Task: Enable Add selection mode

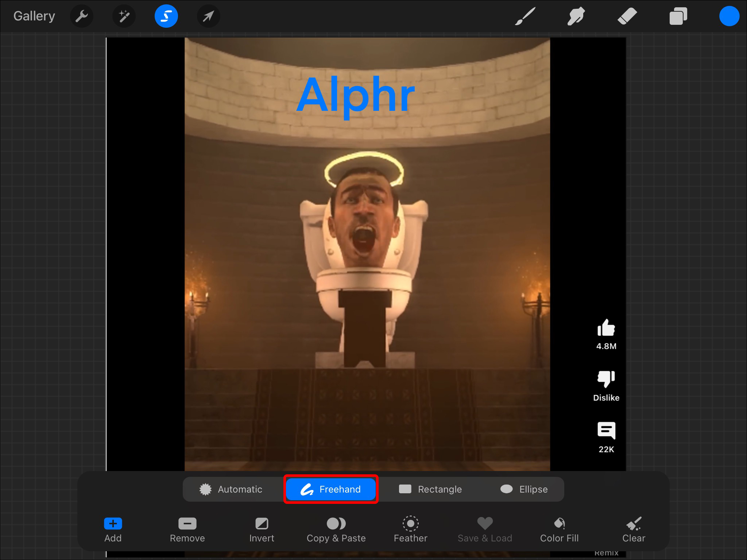Action: (113, 529)
